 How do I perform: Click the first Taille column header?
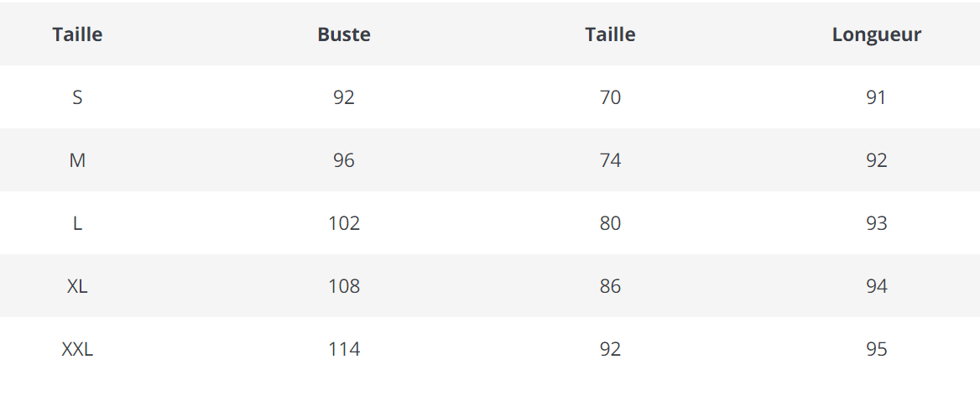[77, 34]
